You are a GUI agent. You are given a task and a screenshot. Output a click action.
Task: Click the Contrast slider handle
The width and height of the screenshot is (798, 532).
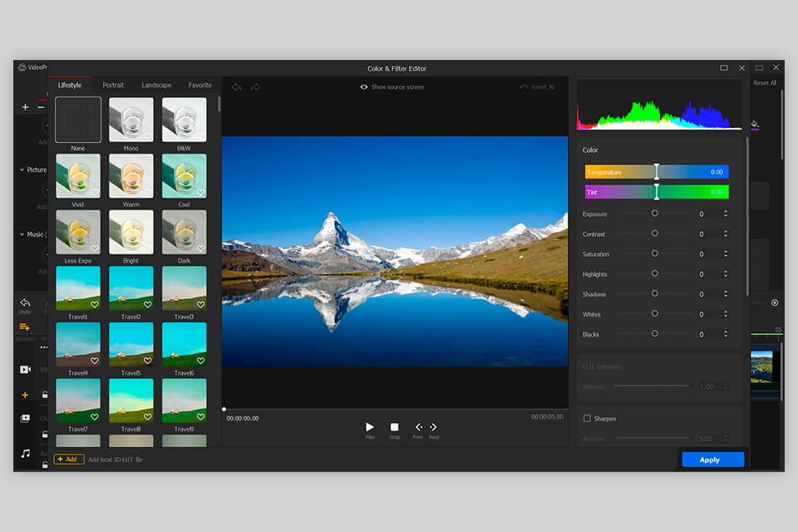coord(655,233)
